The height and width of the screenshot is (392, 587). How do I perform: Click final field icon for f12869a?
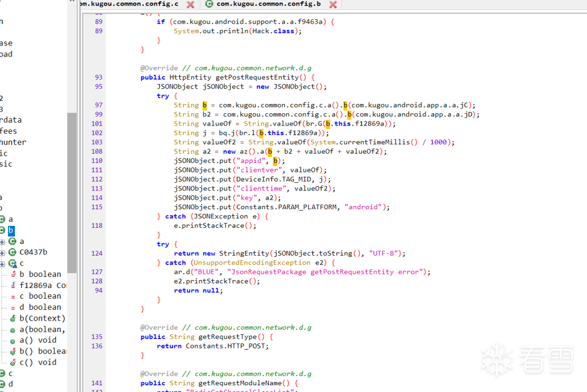(13, 286)
